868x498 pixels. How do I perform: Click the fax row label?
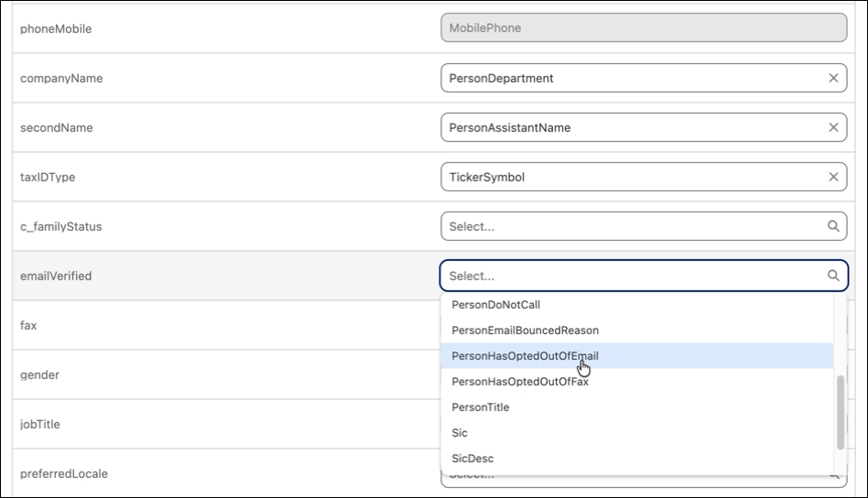(x=28, y=325)
